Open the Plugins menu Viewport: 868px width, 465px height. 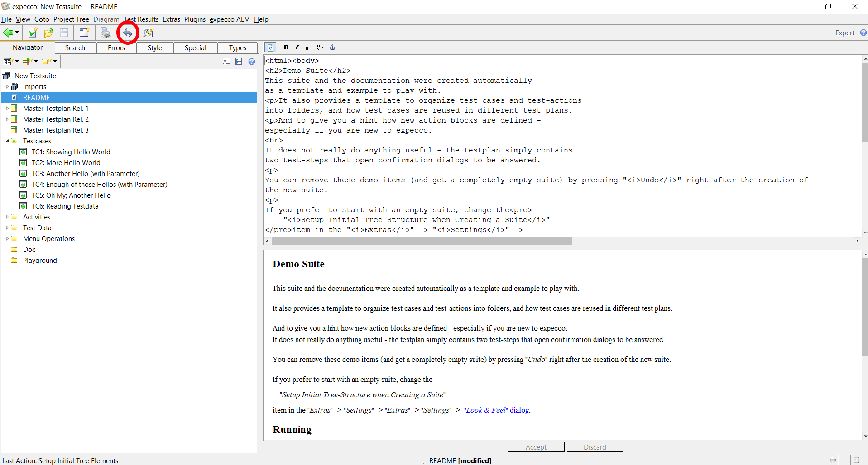point(195,19)
